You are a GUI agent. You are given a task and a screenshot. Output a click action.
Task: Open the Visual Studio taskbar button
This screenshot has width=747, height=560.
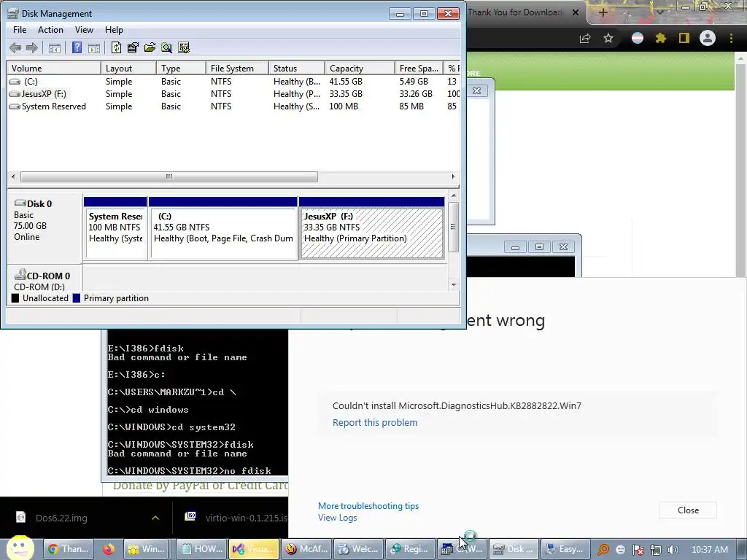254,549
